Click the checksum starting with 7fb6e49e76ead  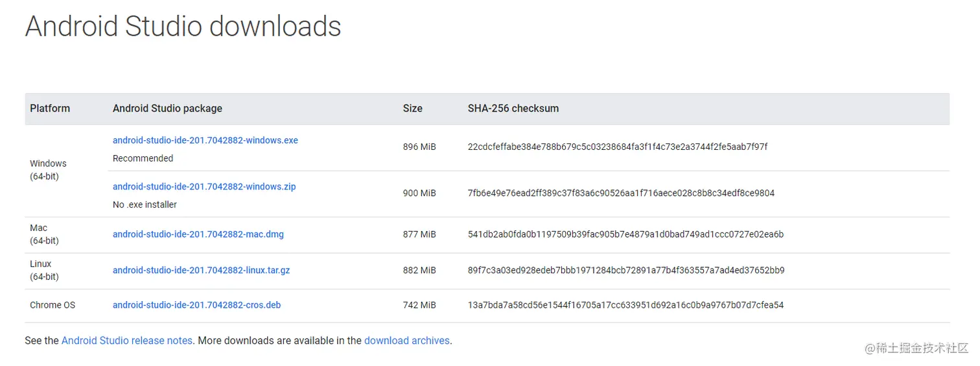pyautogui.click(x=621, y=193)
